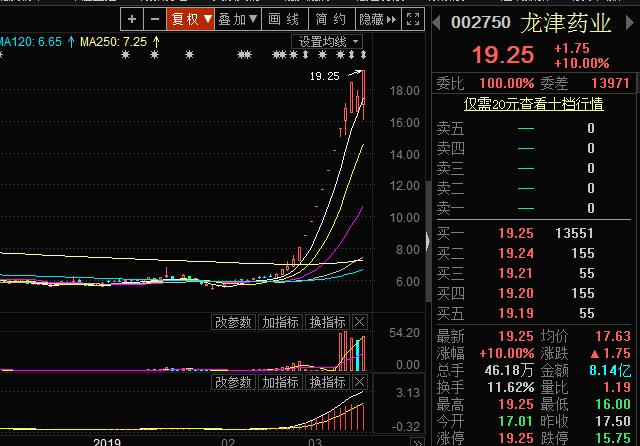This screenshot has height=446, width=640.
Task: Click 今开 value 17.01
Action: 516,421
